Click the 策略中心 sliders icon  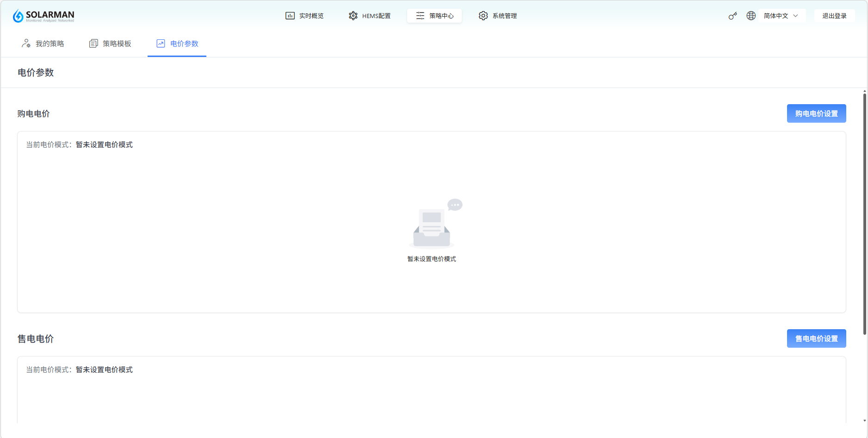coord(420,16)
